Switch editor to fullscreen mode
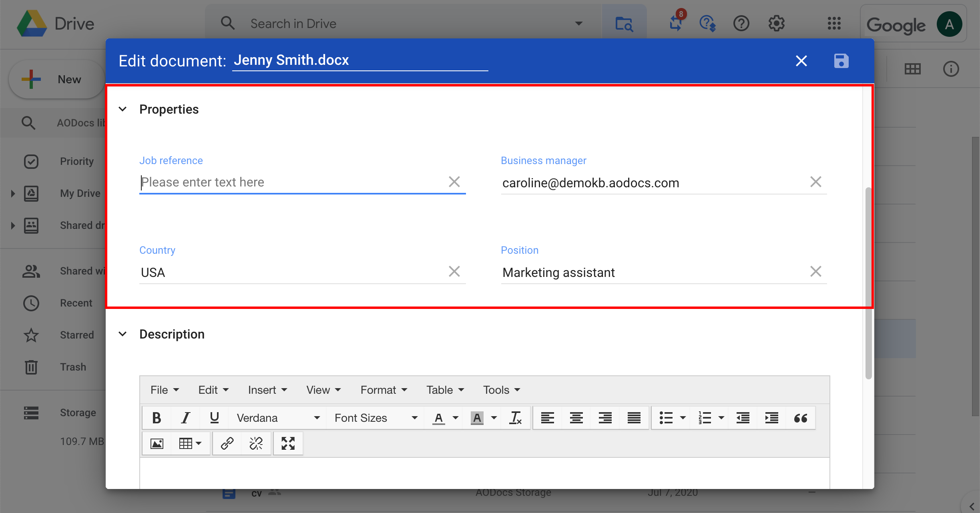This screenshot has height=513, width=980. pyautogui.click(x=288, y=443)
